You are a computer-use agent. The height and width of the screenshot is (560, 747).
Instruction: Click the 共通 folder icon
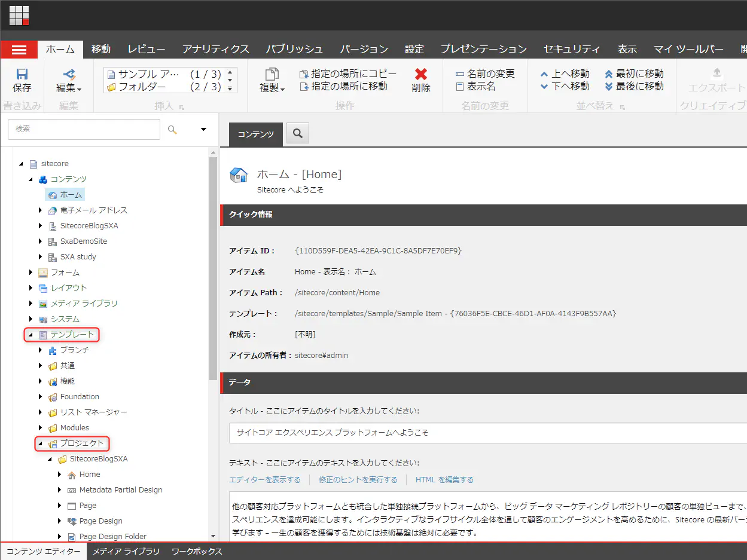coord(52,366)
